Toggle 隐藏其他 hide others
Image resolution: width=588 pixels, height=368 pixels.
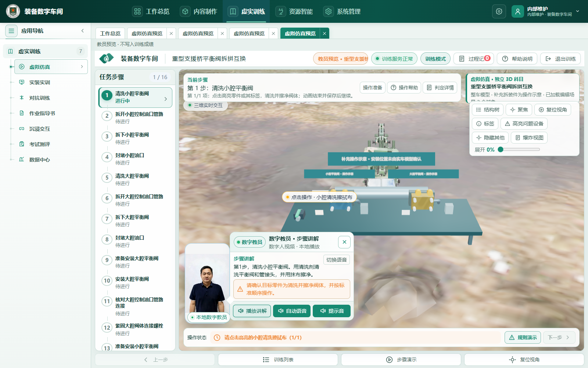[x=490, y=138]
